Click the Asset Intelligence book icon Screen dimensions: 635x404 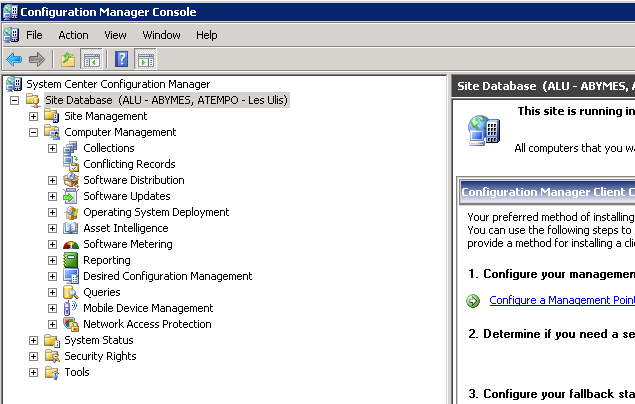[x=70, y=228]
